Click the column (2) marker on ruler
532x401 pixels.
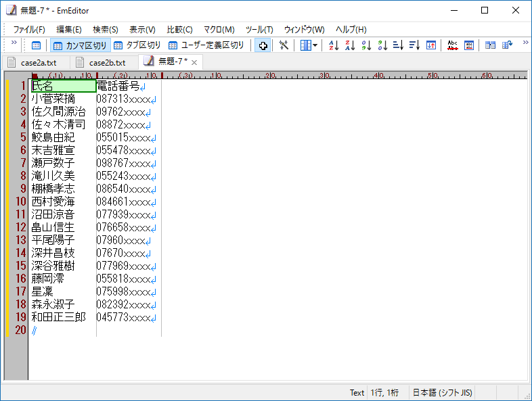[120, 75]
